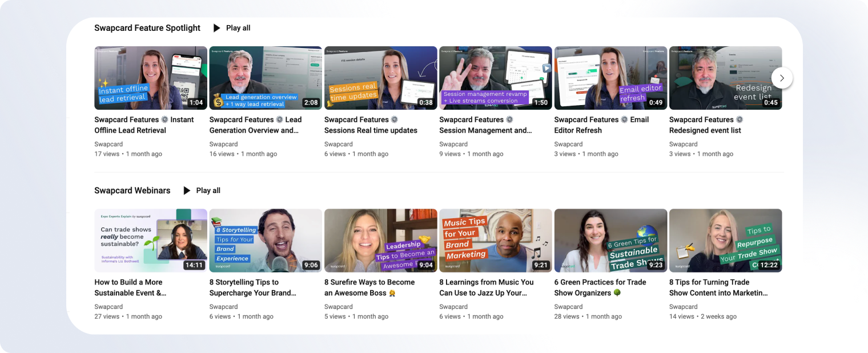Open the Email editor refresh thumbnail

[610, 78]
